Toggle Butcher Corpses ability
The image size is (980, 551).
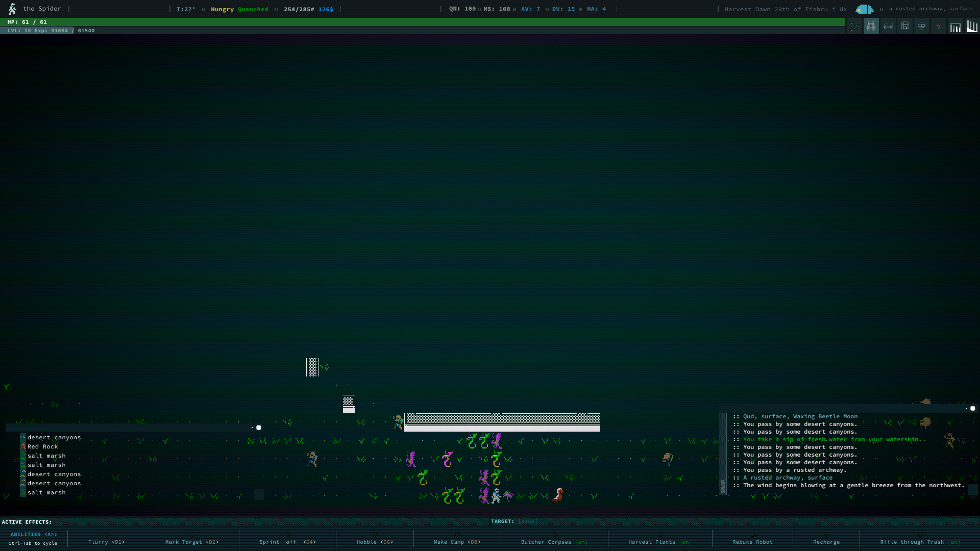pos(554,542)
